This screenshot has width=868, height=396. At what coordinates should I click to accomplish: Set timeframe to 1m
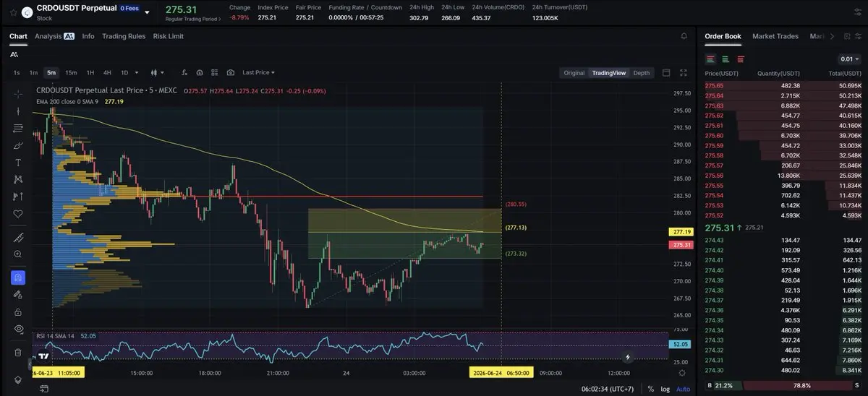pyautogui.click(x=33, y=72)
